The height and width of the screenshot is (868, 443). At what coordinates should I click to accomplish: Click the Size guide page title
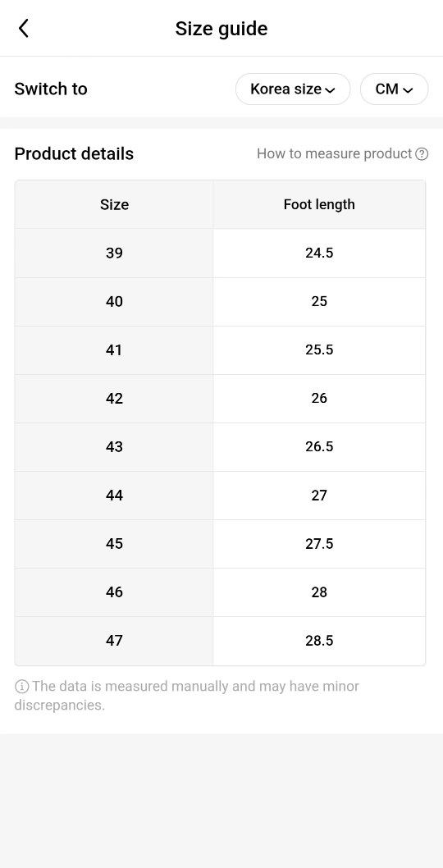tap(221, 28)
